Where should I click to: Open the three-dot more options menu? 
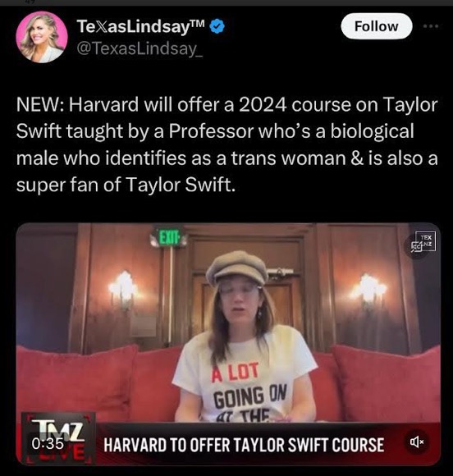coord(431,26)
